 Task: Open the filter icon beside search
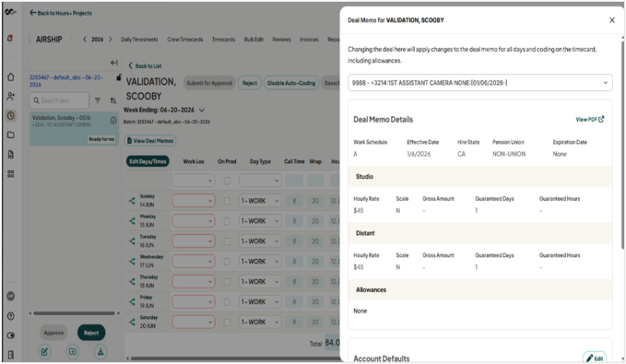click(x=98, y=100)
